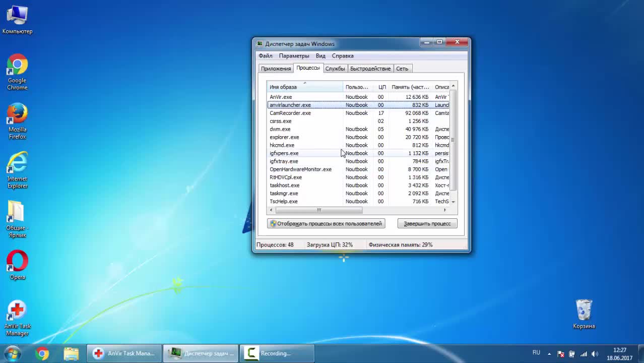644x363 pixels.
Task: Launch Chrome from taskbar
Action: click(x=42, y=353)
